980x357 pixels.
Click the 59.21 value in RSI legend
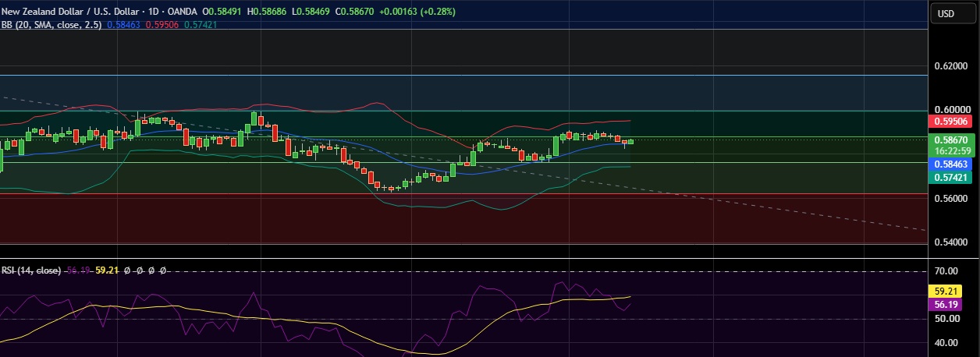(x=105, y=270)
